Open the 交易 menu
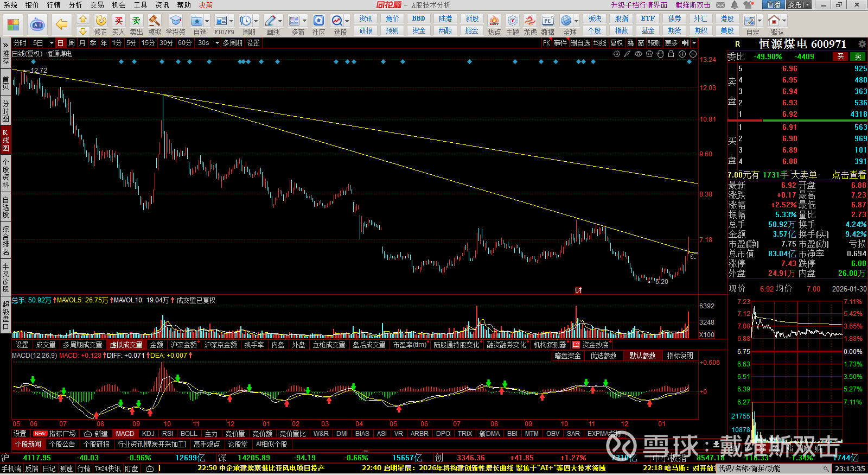Screen dimensions: 868x475 pyautogui.click(x=97, y=5)
